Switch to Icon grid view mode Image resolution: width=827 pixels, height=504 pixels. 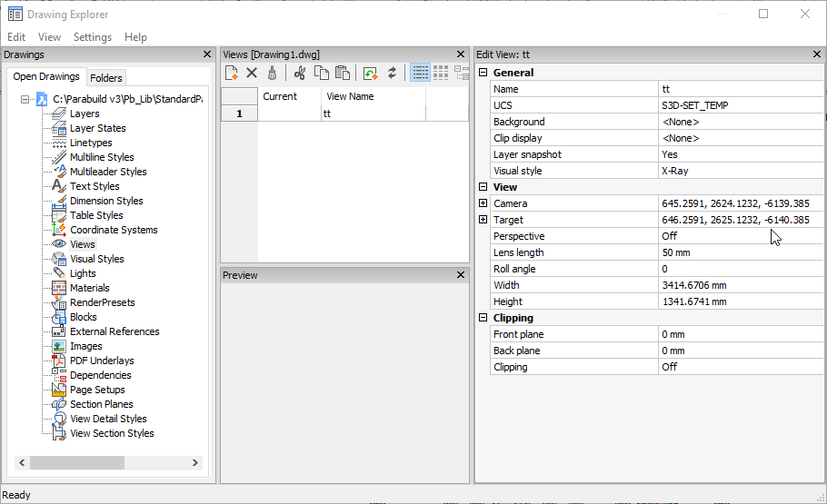point(441,73)
